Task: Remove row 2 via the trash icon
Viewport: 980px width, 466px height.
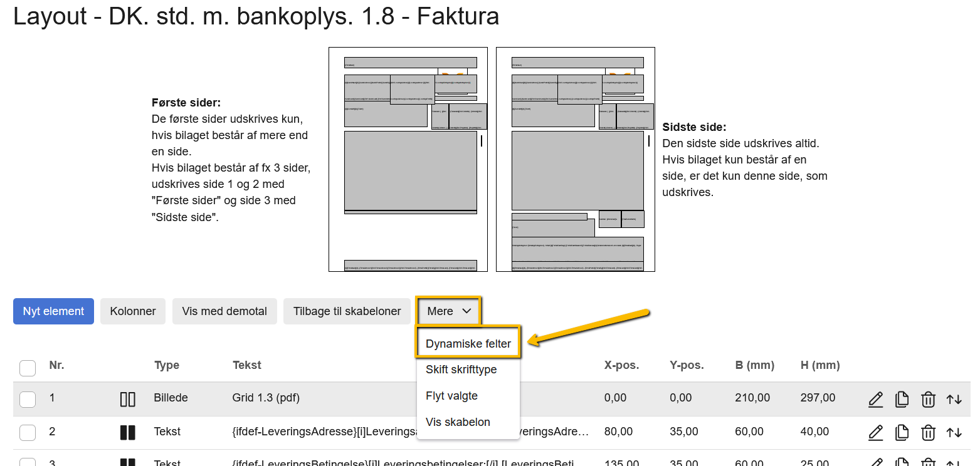Action: (x=928, y=432)
